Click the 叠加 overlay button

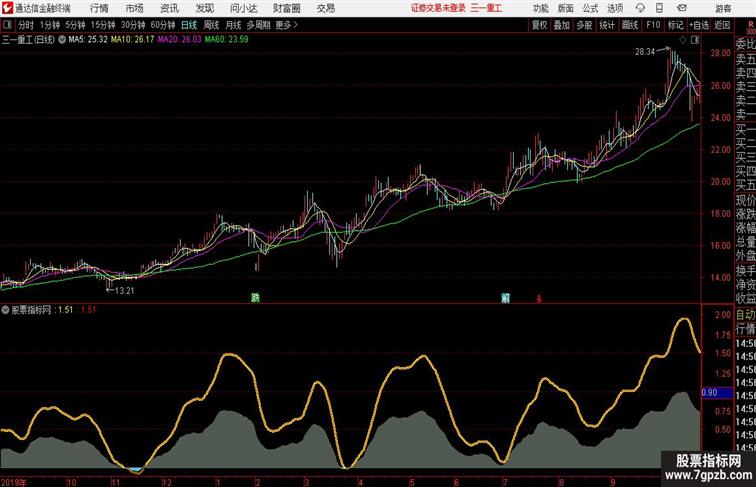[562, 25]
